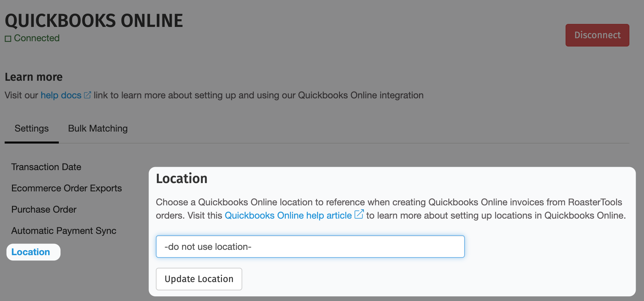Click the Location panel heading
Image resolution: width=644 pixels, height=301 pixels.
pos(182,179)
